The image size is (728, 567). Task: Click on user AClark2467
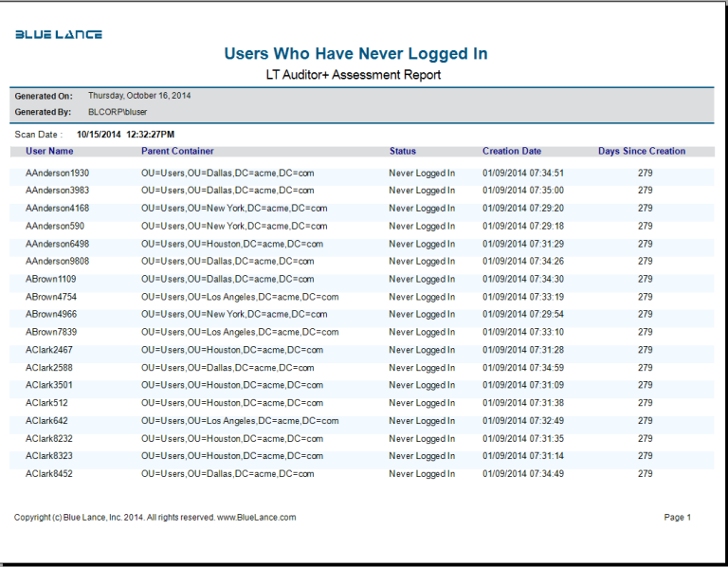click(x=49, y=351)
